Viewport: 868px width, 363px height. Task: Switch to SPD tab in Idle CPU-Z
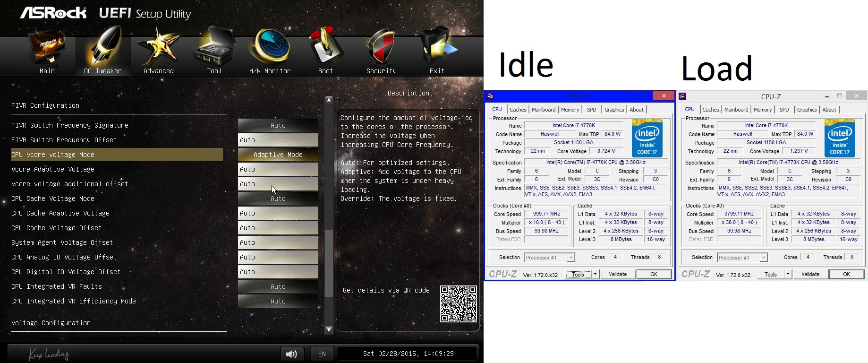coord(592,110)
